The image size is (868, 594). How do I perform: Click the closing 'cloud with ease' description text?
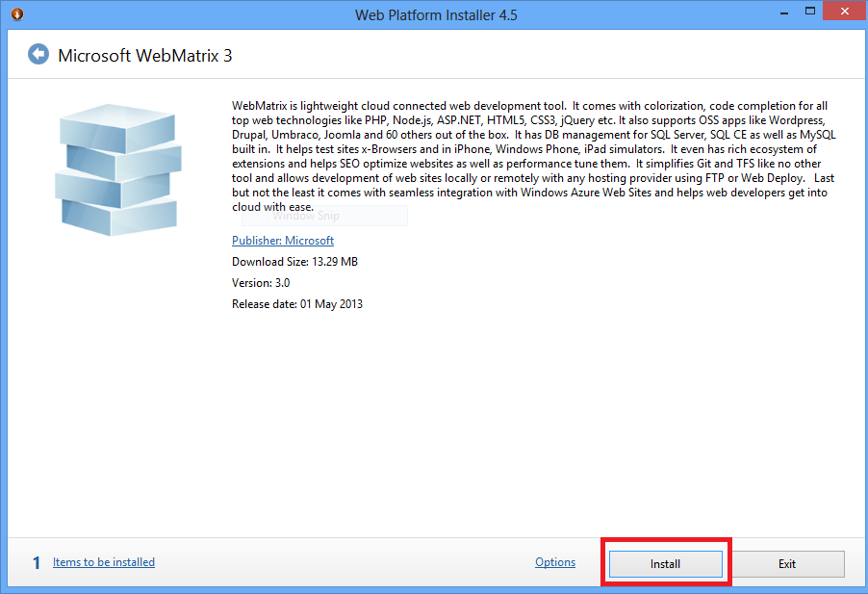point(272,207)
